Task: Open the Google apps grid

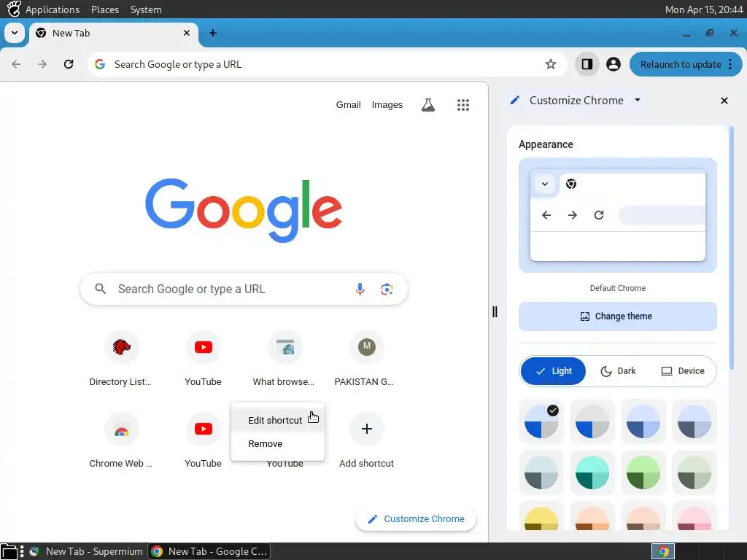Action: (x=463, y=105)
